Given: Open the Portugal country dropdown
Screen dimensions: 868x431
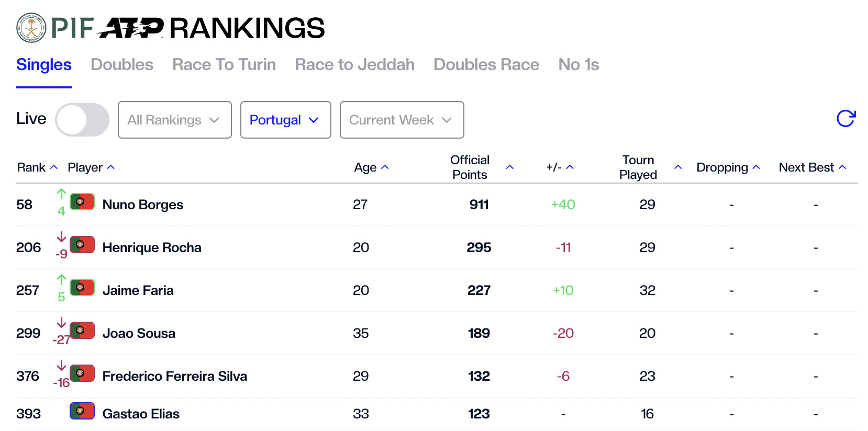Looking at the screenshot, I should (x=285, y=120).
